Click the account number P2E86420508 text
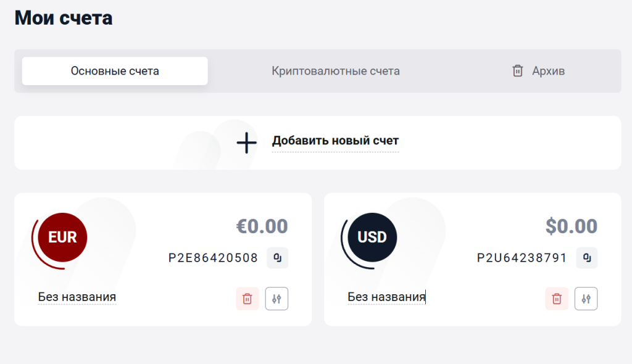Viewport: 632px width, 364px height. (x=213, y=258)
